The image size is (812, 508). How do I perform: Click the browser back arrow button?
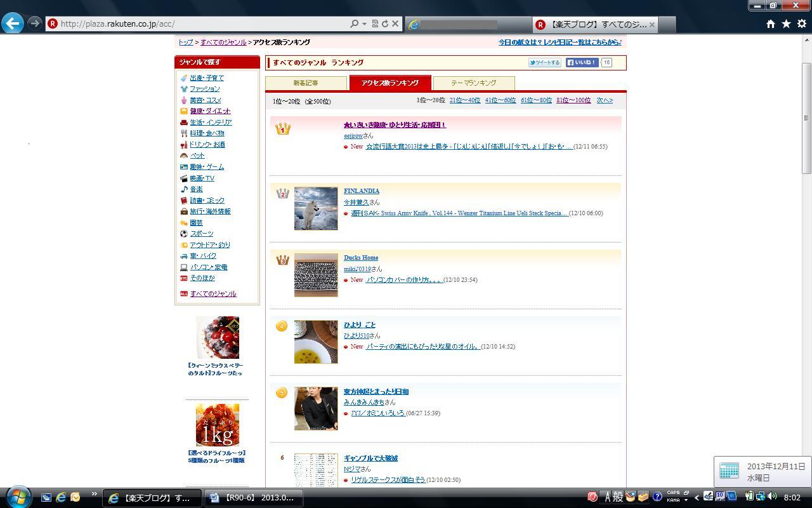(13, 23)
